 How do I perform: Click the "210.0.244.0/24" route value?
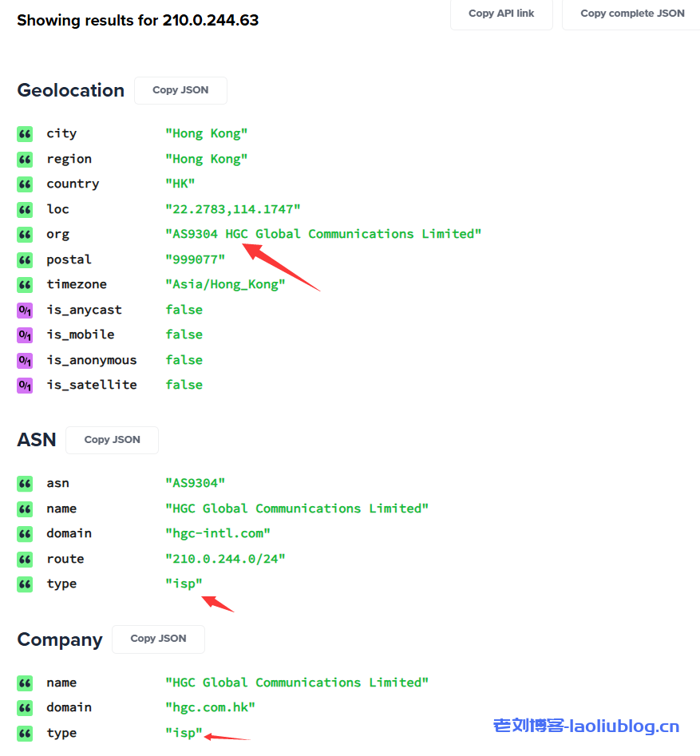(x=225, y=559)
